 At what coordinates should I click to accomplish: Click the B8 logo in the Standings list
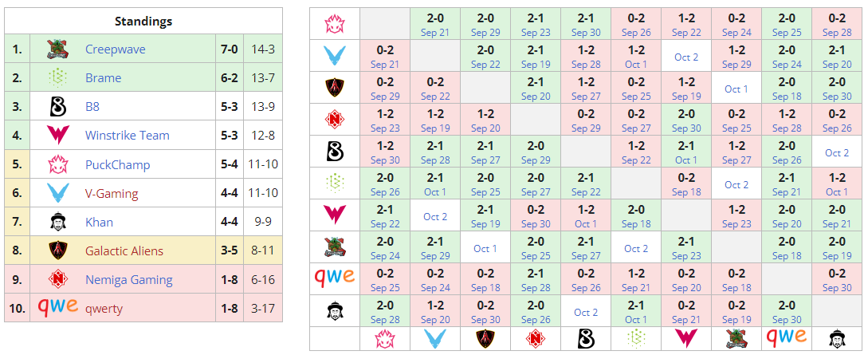(x=57, y=107)
